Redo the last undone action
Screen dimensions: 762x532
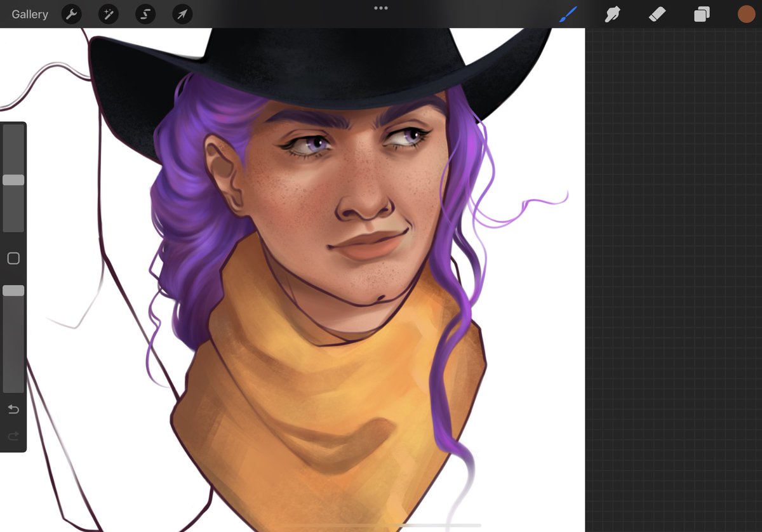[x=13, y=436]
